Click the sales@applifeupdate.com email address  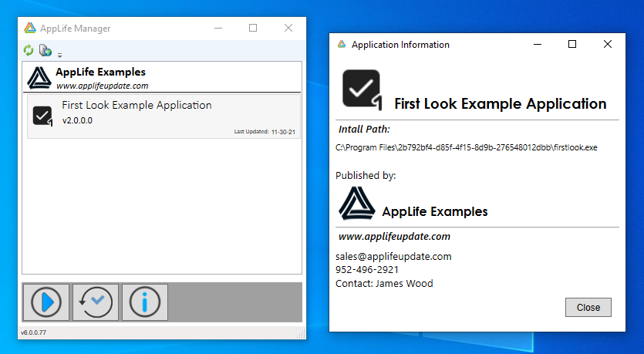393,257
